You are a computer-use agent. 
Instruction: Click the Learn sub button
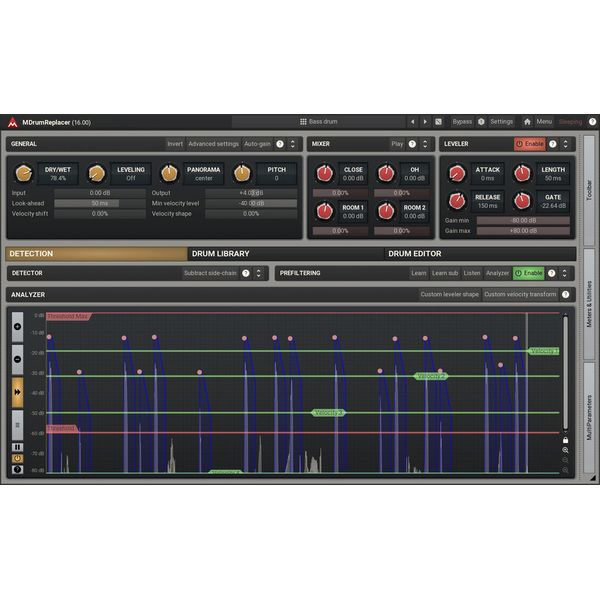(x=445, y=273)
